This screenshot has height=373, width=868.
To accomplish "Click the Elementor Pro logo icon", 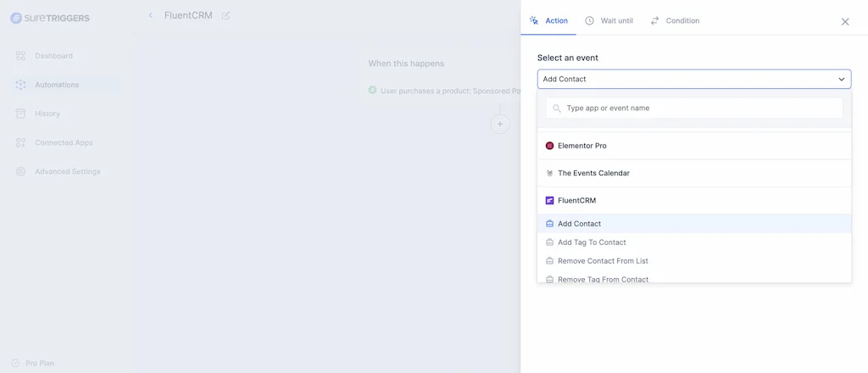I will point(549,146).
